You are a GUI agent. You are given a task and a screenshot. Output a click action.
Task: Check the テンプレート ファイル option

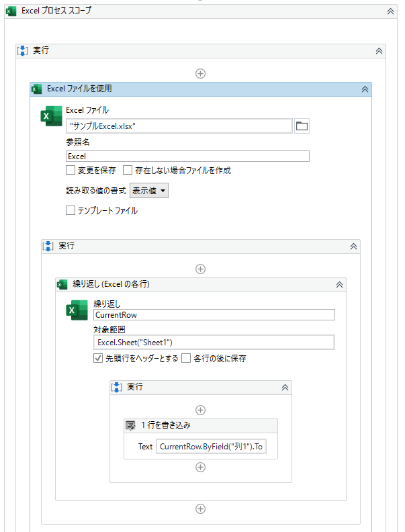tap(71, 210)
